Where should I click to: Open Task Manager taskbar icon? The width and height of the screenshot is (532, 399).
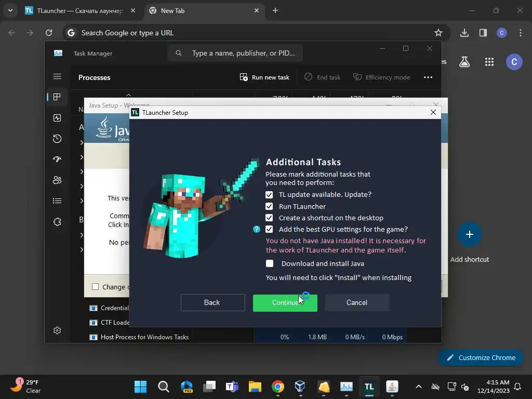[347, 387]
